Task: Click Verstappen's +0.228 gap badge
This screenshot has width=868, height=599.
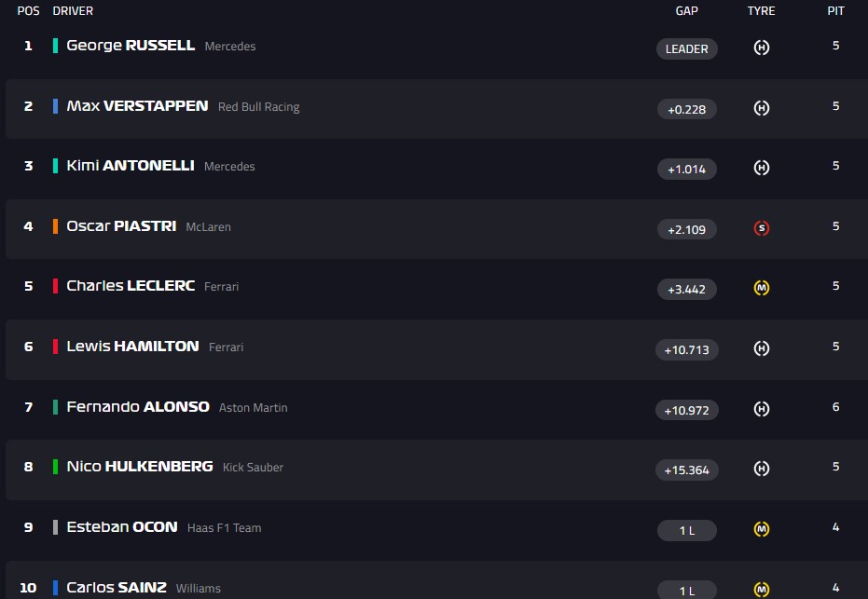Action: click(687, 109)
